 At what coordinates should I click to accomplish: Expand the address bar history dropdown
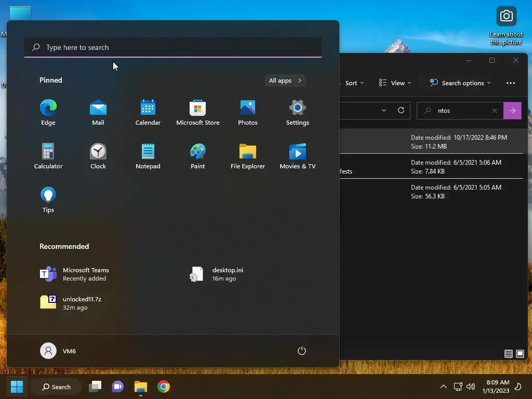[x=384, y=111]
